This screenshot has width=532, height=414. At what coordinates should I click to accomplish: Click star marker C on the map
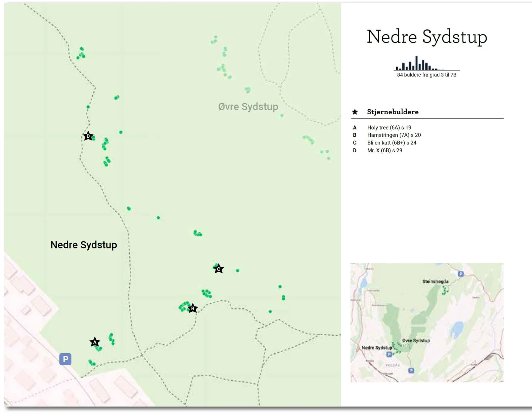point(218,269)
